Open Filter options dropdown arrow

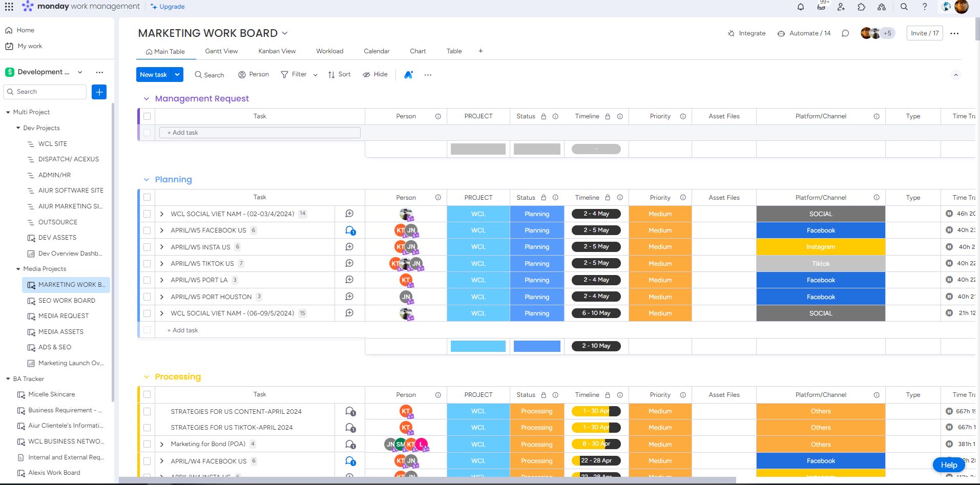316,75
